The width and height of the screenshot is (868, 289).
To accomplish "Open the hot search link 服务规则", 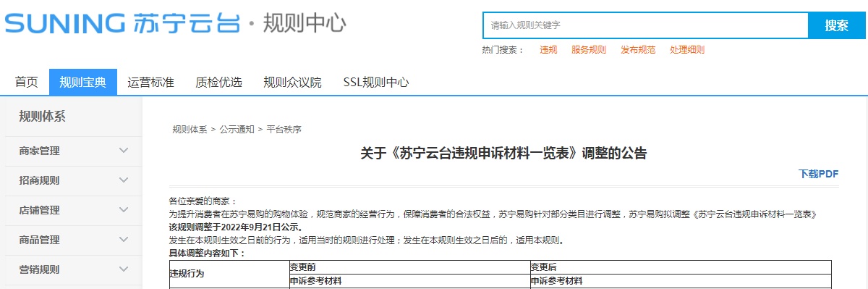I will 589,50.
